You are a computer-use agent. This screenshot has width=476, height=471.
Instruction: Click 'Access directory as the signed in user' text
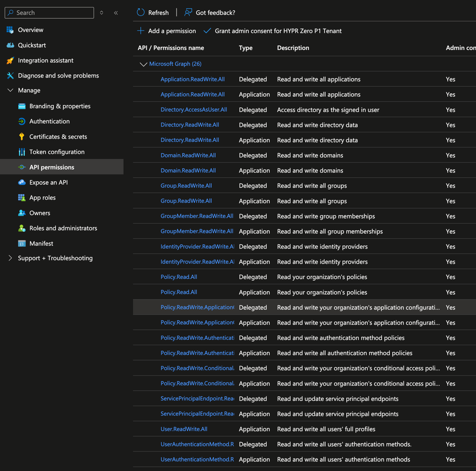tap(328, 110)
